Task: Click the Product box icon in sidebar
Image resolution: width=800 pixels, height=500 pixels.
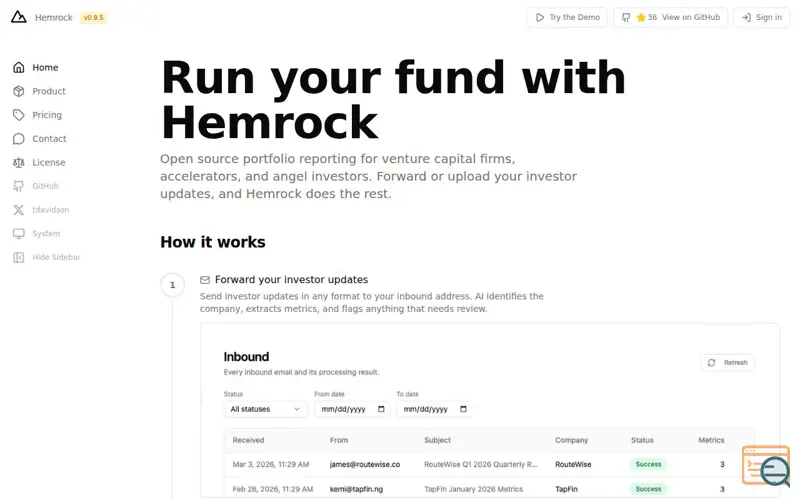Action: (x=19, y=91)
